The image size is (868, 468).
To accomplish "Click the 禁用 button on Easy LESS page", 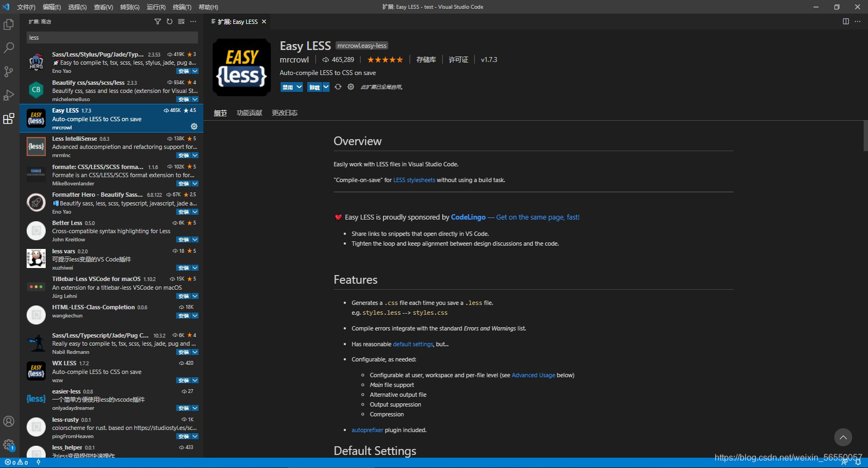I will click(288, 87).
